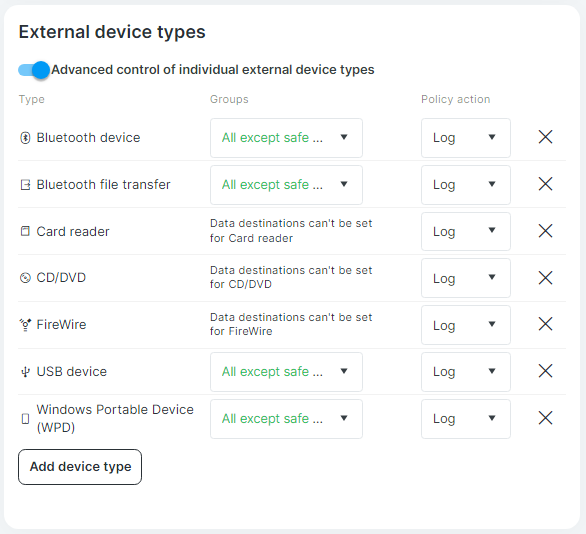Disable advanced control of external device types
The width and height of the screenshot is (586, 534).
click(x=34, y=70)
